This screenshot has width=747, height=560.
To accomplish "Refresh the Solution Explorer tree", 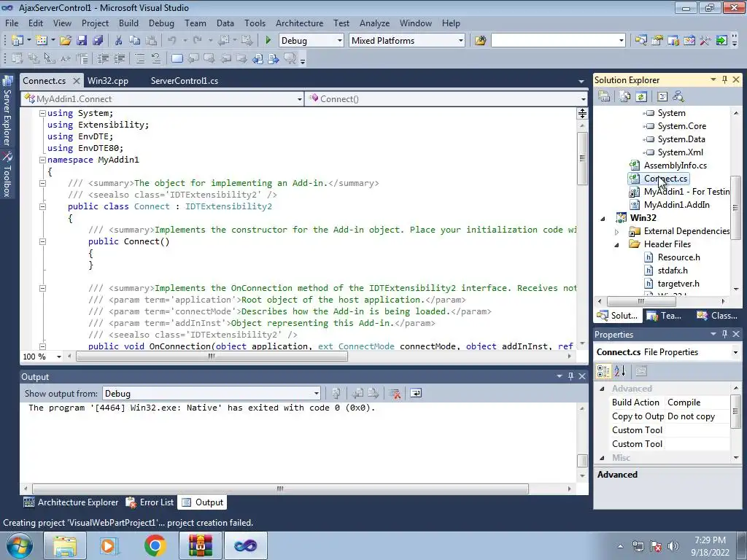I will coord(641,97).
